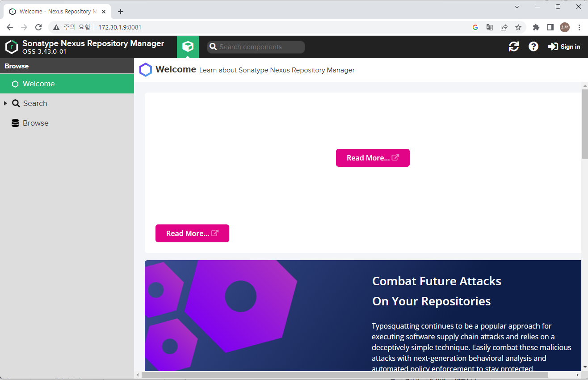
Task: Go back using browser back arrow
Action: [x=10, y=27]
